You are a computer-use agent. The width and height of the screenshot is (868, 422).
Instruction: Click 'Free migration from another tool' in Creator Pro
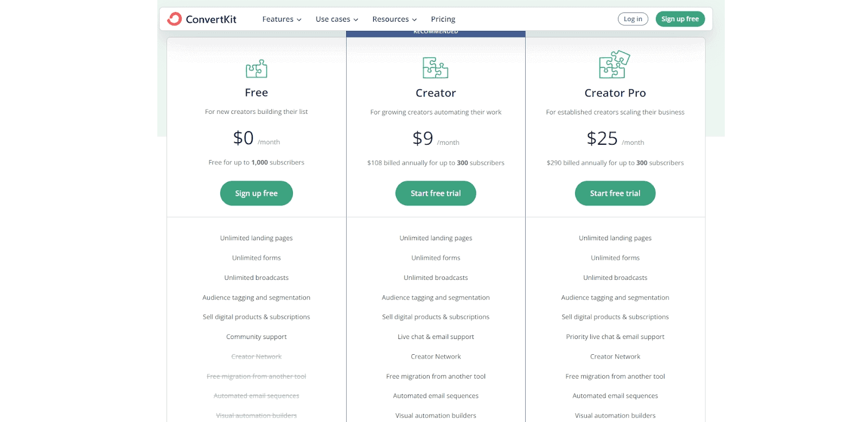point(615,376)
